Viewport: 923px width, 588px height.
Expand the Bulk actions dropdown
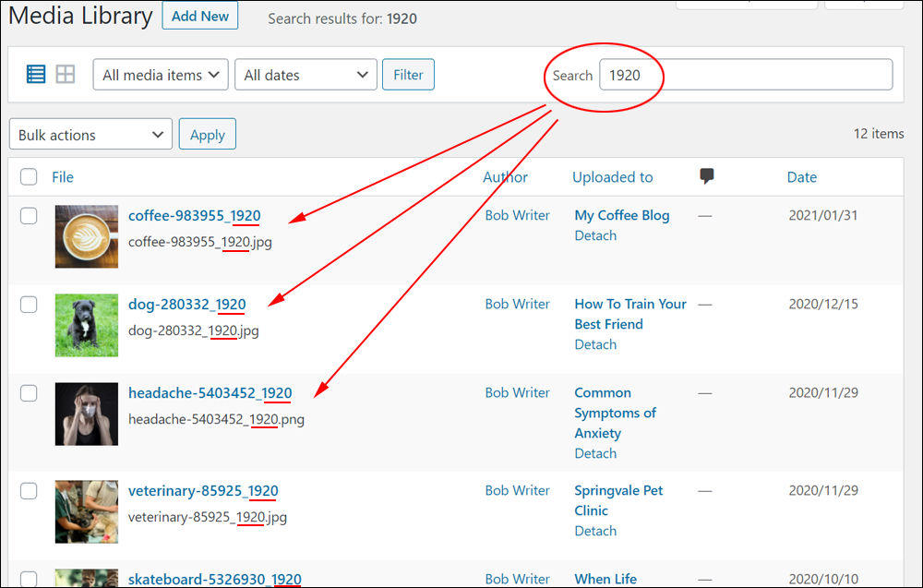90,134
